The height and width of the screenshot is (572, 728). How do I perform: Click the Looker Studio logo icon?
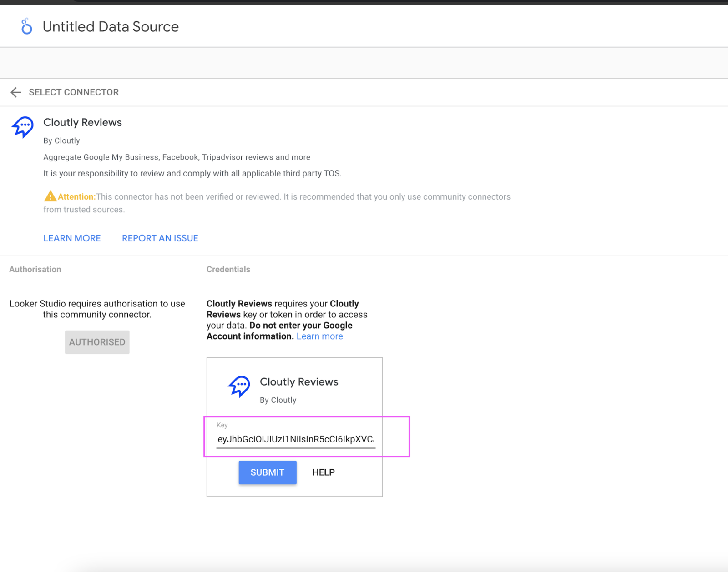click(27, 27)
